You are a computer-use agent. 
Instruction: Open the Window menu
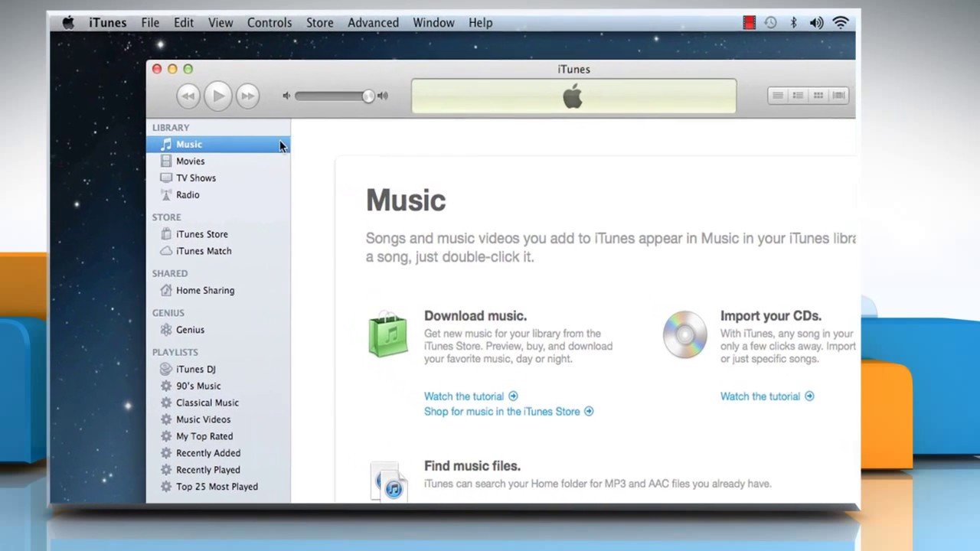(433, 23)
